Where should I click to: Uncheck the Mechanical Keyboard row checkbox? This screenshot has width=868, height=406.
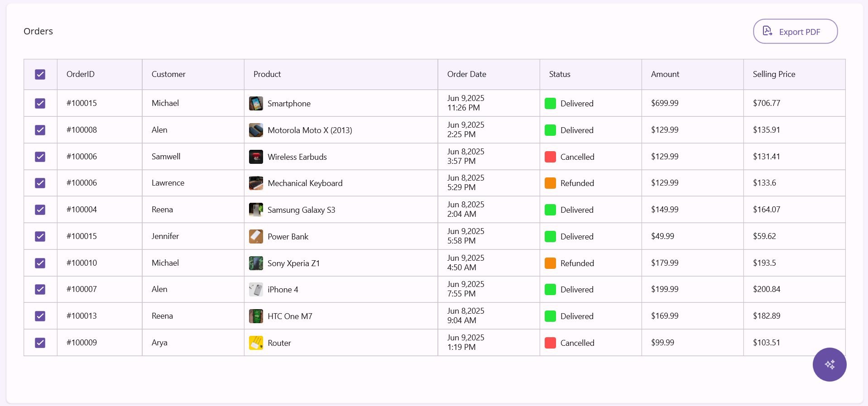pyautogui.click(x=40, y=183)
